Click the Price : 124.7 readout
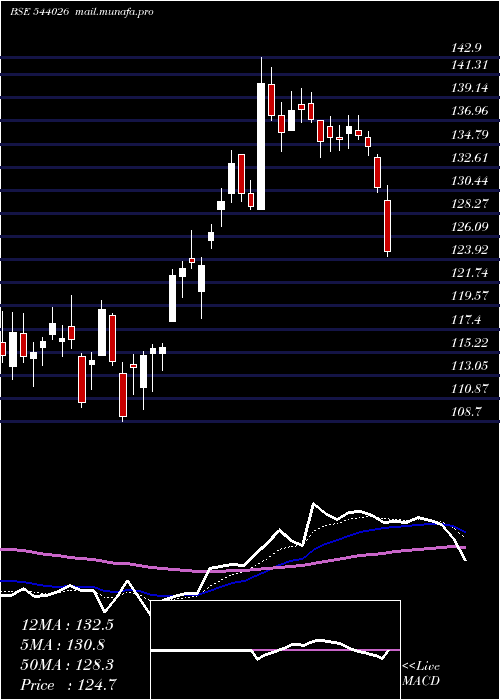500x700 pixels. pos(69,685)
